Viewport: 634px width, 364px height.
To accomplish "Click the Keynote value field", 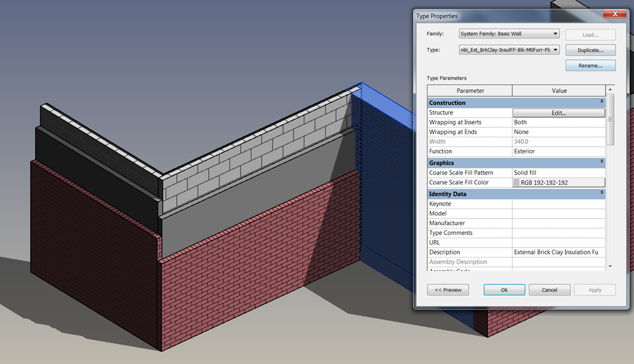I will (558, 204).
